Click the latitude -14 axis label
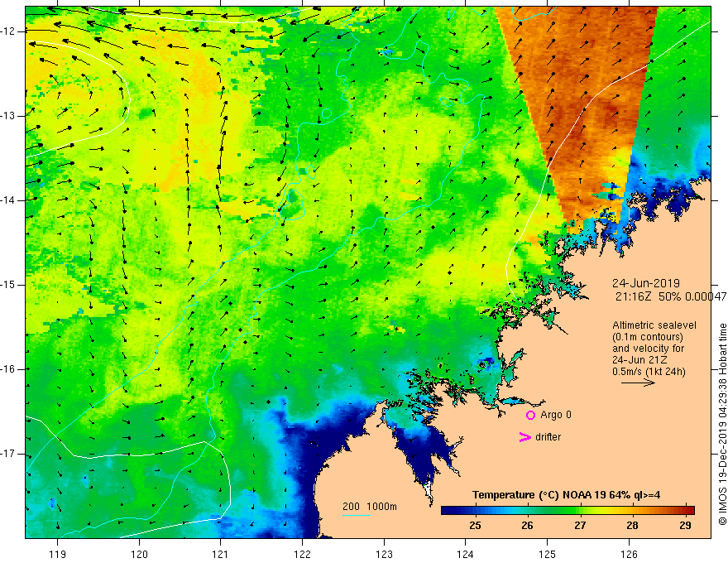 (8, 200)
